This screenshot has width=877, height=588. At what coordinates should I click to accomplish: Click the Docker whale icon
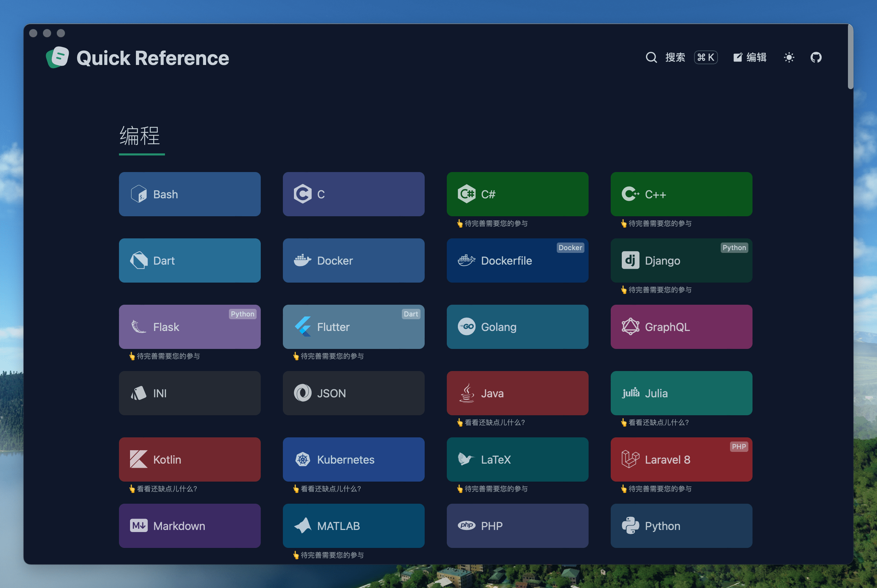pos(303,260)
